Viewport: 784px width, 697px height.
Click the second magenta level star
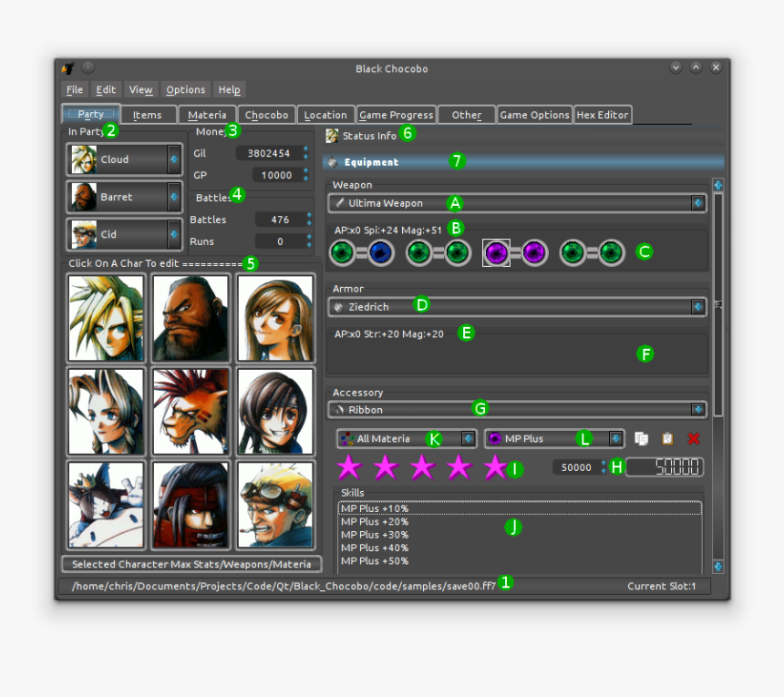click(x=386, y=467)
